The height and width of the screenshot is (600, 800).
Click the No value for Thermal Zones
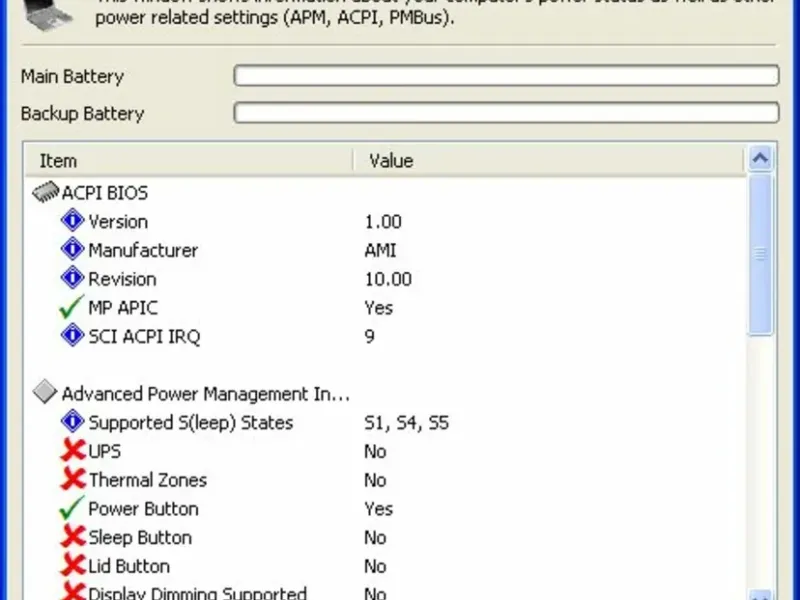point(375,480)
